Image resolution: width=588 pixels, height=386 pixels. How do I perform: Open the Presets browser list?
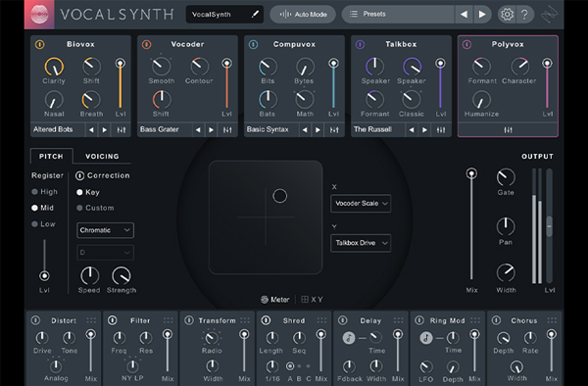[398, 15]
